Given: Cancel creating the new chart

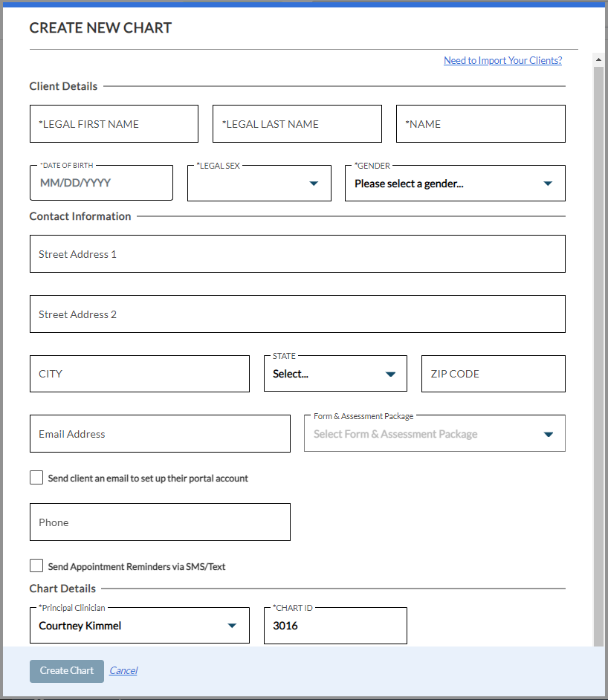Looking at the screenshot, I should coord(123,670).
